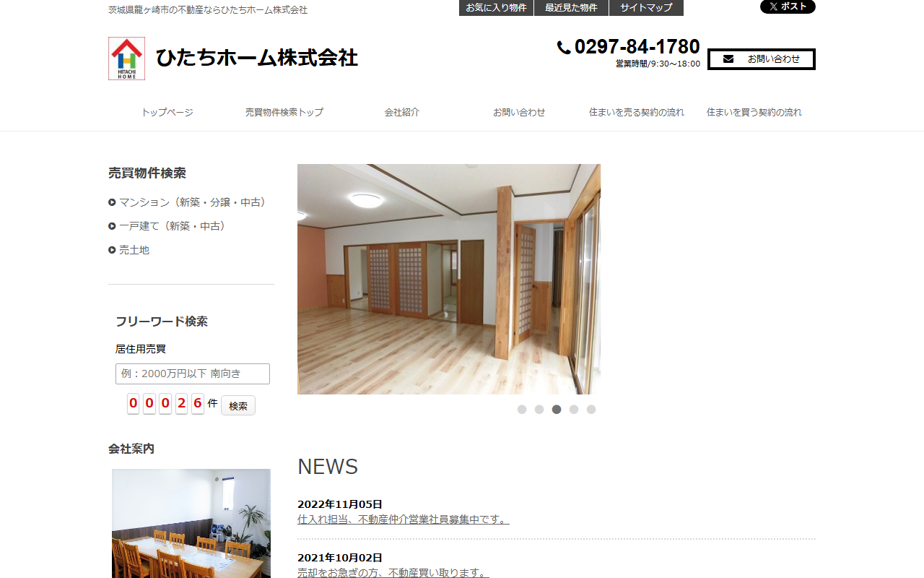Screen dimensions: 924x578
Task: Open 一戸建て(新築・中古) search link
Action: pos(174,226)
